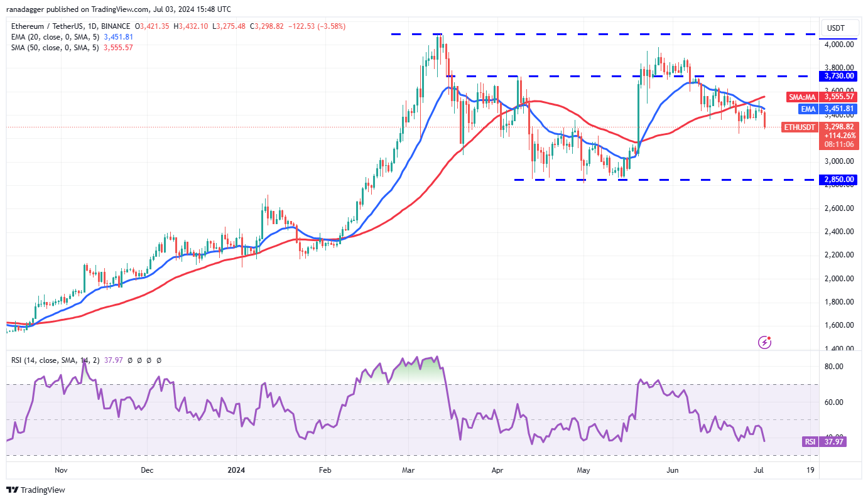Image resolution: width=868 pixels, height=501 pixels.
Task: Click the purple RSI value label
Action: (824, 441)
